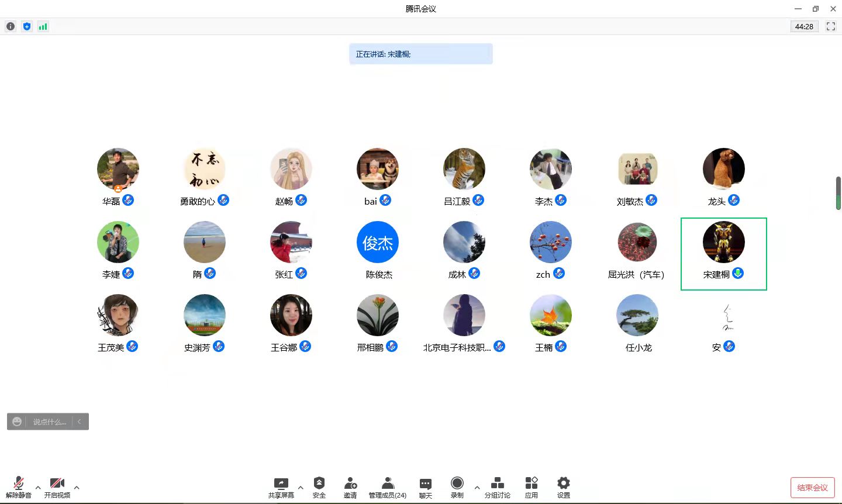Toggle full screen mode icon
The image size is (842, 504).
pyautogui.click(x=830, y=26)
